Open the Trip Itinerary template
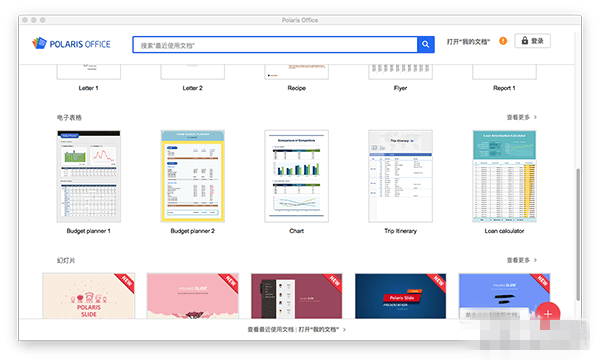600x363 pixels. click(400, 176)
